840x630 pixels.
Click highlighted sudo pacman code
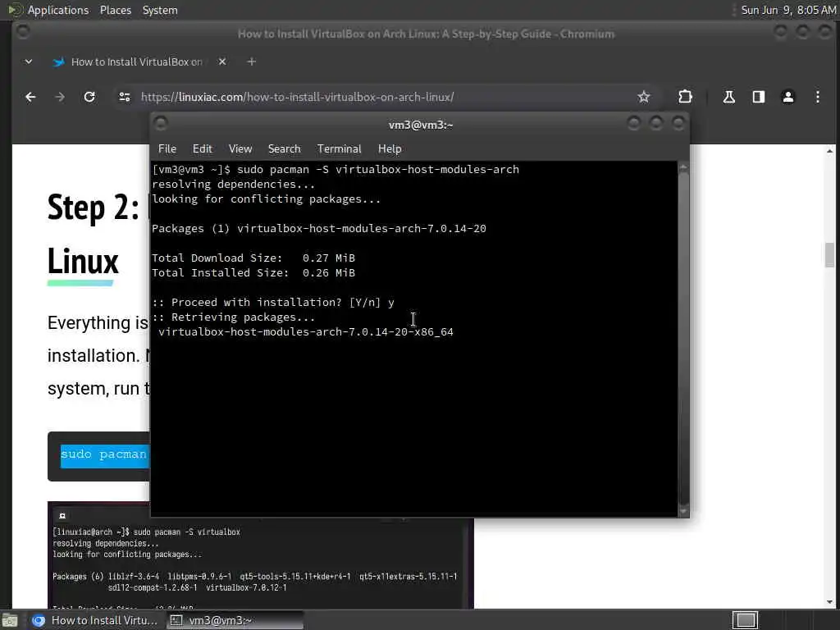tap(104, 455)
